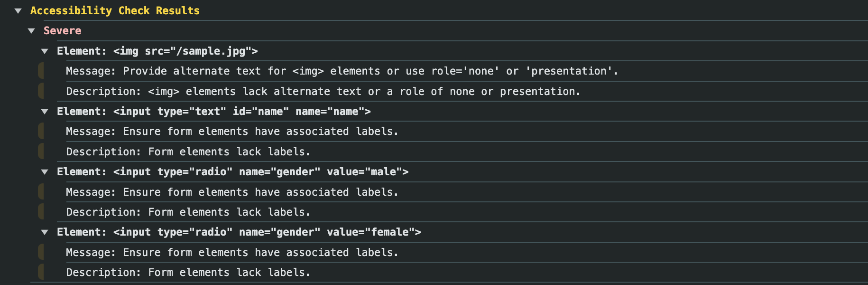Select the input id name element line
This screenshot has width=868, height=285.
pos(214,112)
